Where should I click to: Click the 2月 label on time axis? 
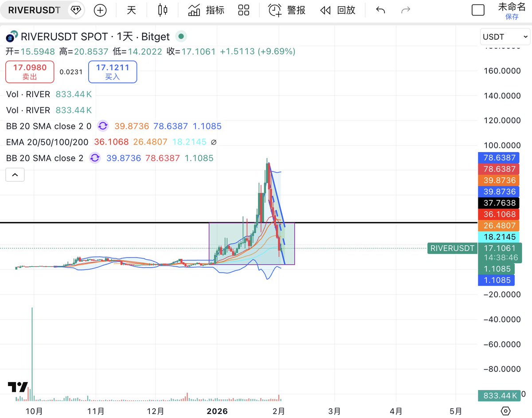coord(279,410)
